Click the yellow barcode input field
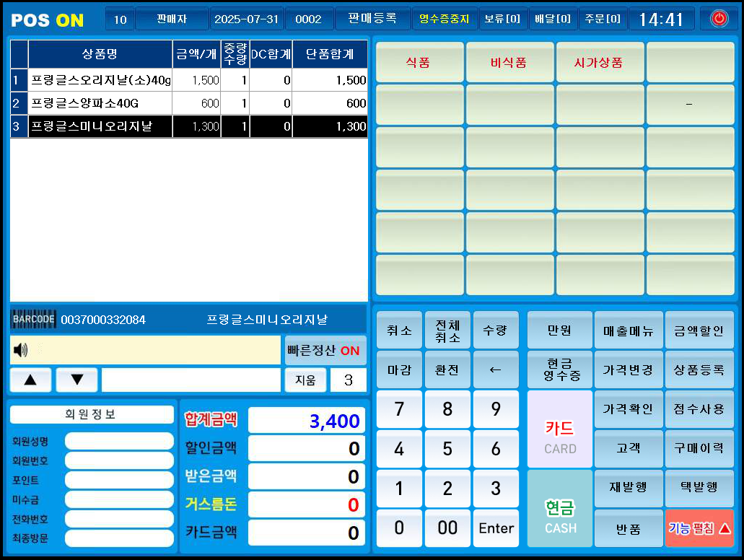Viewport: 744px width, 560px height. (145, 350)
